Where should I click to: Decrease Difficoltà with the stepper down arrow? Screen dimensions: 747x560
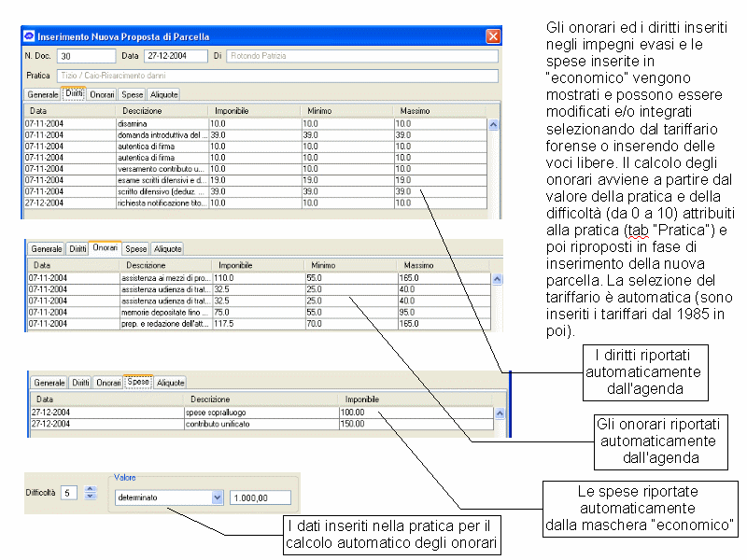[x=90, y=497]
